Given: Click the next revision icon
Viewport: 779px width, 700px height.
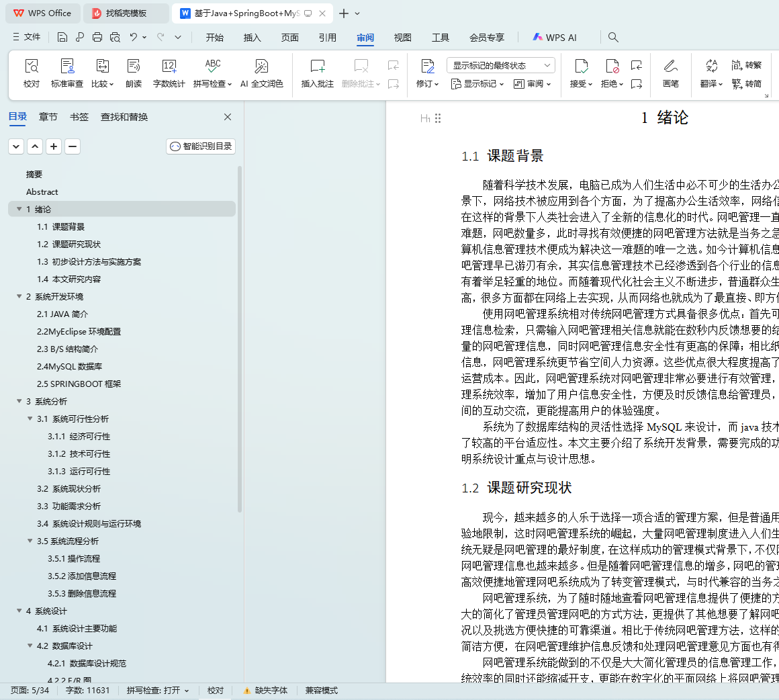Looking at the screenshot, I should coord(637,84).
